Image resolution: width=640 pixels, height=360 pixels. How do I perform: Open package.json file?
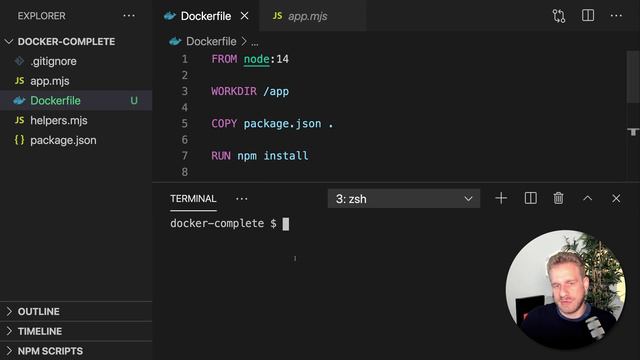tap(76, 140)
